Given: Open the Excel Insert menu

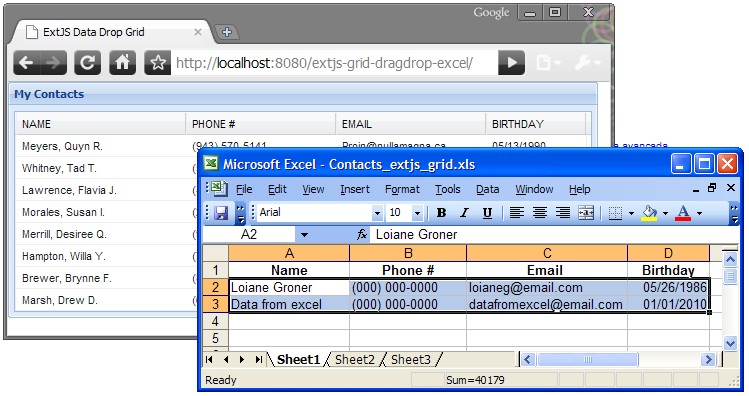Looking at the screenshot, I should [x=355, y=189].
